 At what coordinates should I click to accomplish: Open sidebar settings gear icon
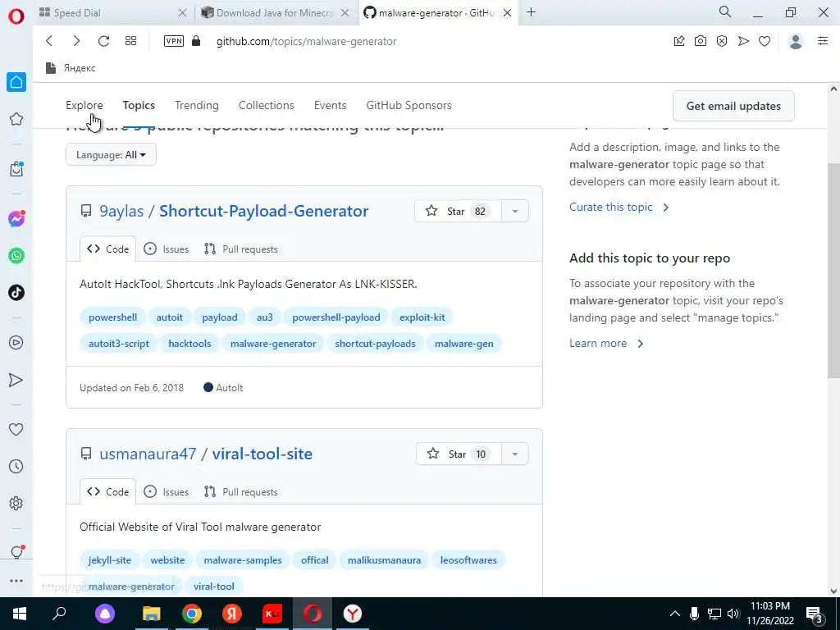(16, 504)
